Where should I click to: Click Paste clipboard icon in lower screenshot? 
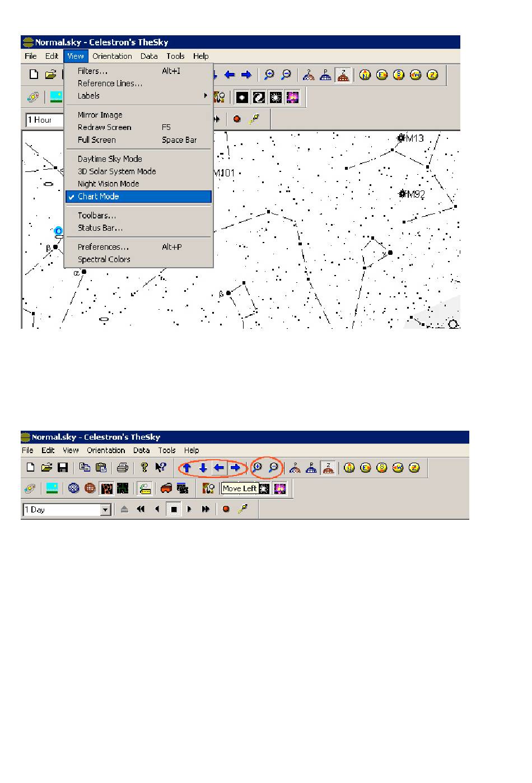click(x=101, y=468)
